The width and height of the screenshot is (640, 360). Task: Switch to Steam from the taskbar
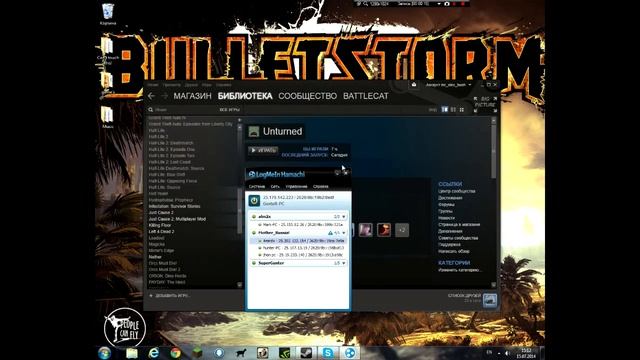pyautogui.click(x=306, y=353)
